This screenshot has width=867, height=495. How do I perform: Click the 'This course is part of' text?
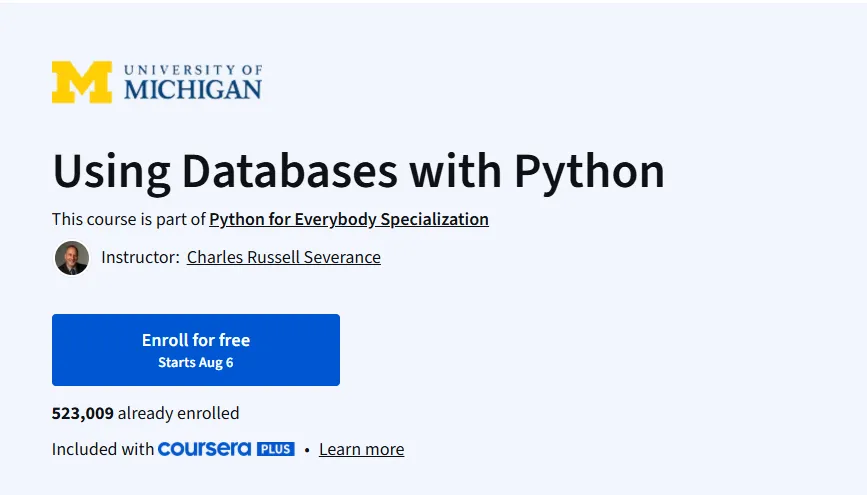(x=129, y=219)
